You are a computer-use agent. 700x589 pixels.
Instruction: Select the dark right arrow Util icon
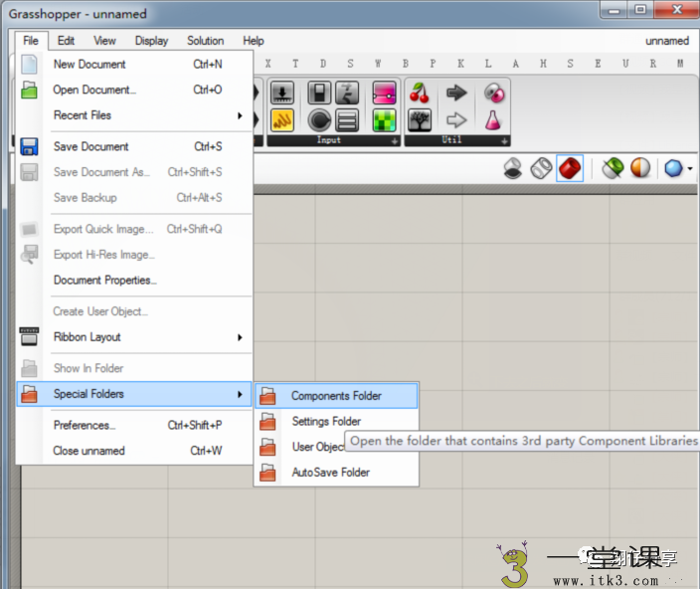456,94
